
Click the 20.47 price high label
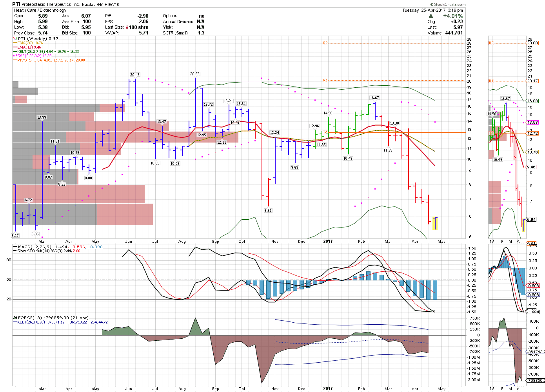click(135, 74)
